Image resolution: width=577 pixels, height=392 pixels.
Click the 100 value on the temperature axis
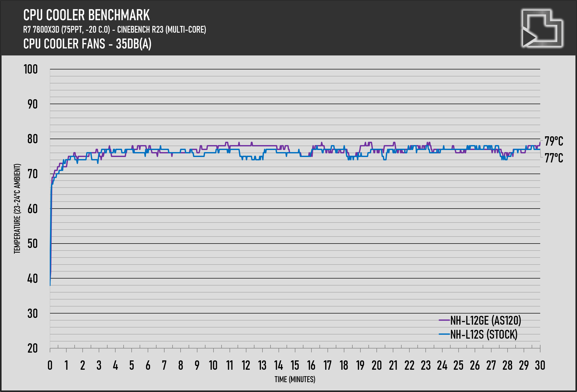(x=31, y=69)
